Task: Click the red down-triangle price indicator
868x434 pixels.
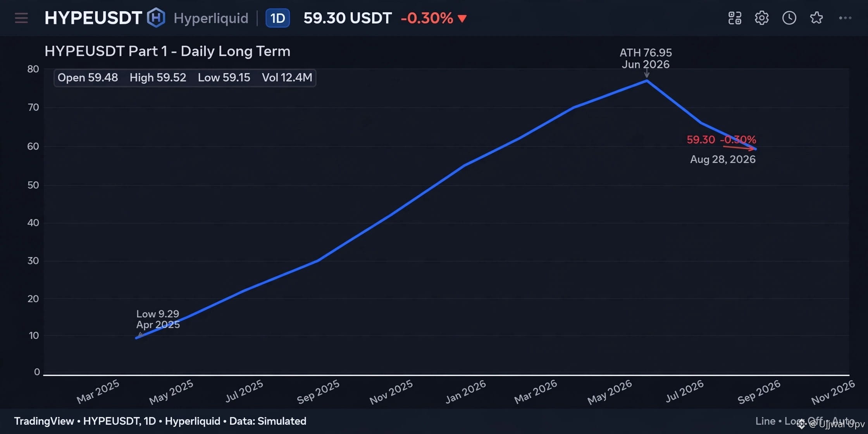Action: 462,19
